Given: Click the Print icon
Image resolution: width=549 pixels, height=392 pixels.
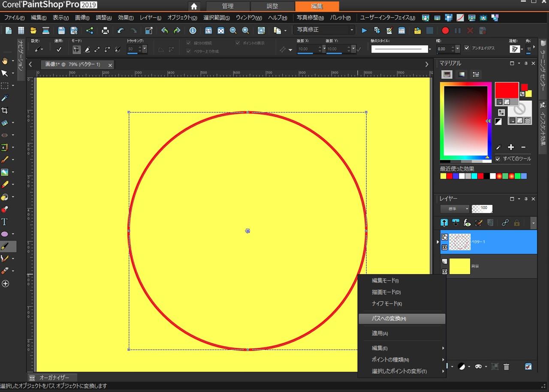Looking at the screenshot, I should (x=105, y=30).
